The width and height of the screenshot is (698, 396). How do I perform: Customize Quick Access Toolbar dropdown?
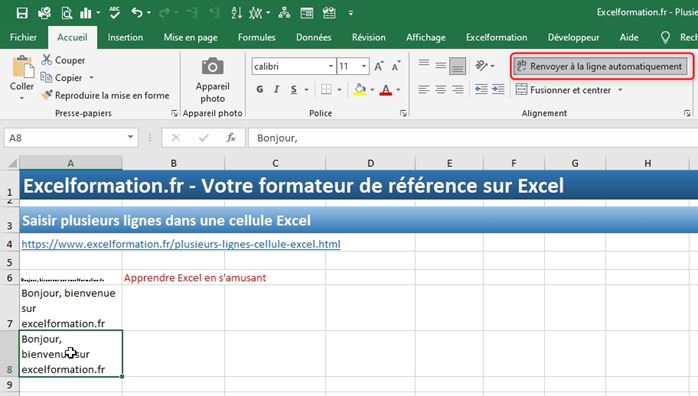(351, 13)
